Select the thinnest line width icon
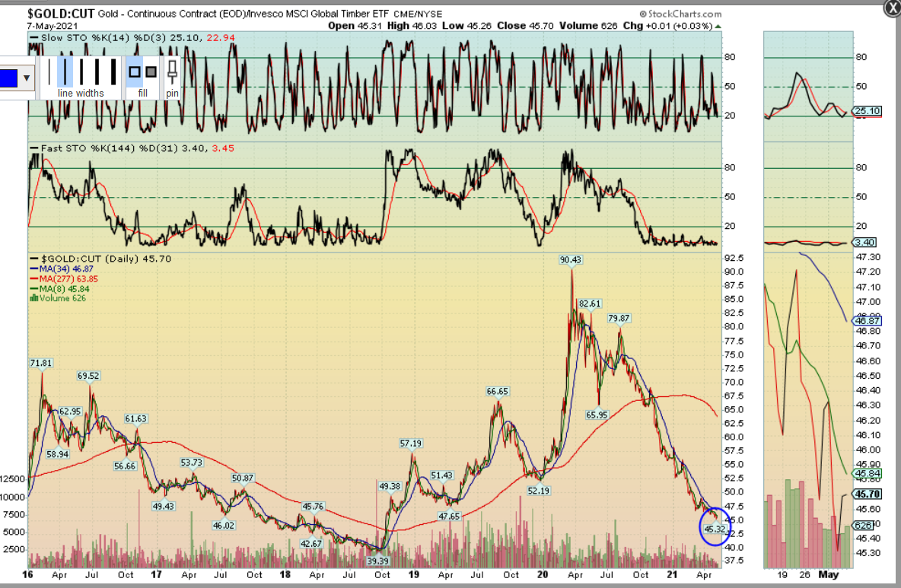 (49, 71)
